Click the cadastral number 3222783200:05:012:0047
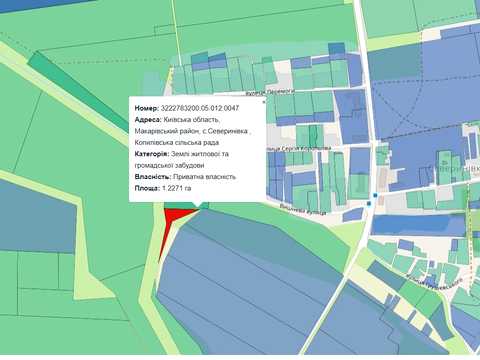 200,108
